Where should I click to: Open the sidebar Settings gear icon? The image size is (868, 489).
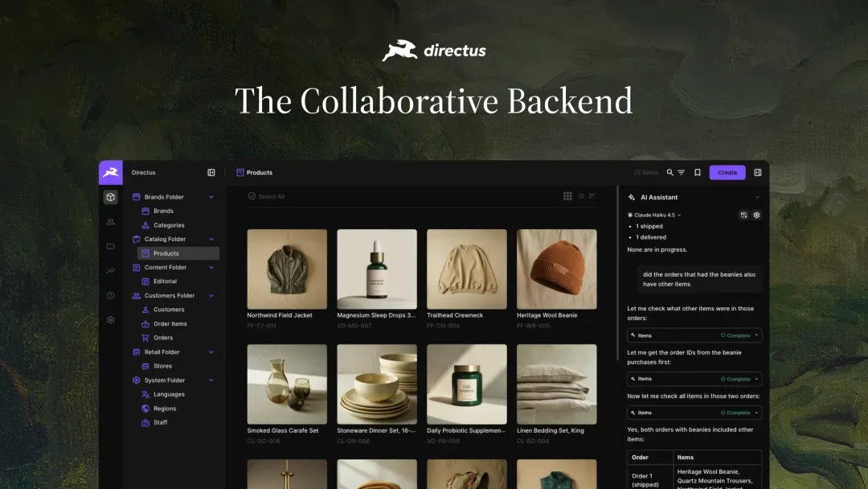tap(111, 320)
